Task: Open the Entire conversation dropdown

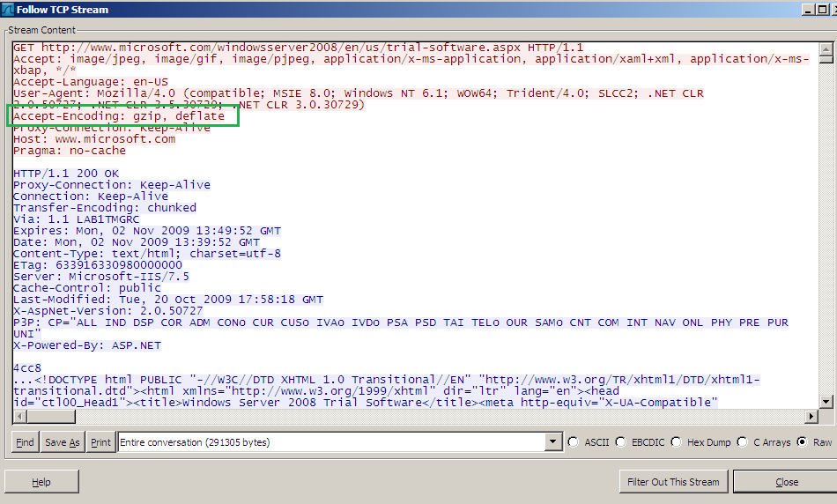Action: click(x=553, y=442)
